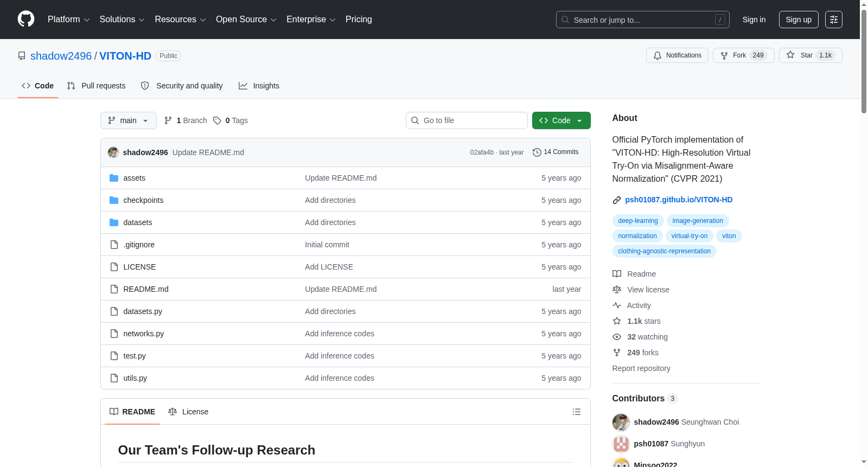Click the eye icon beside 32 watching

pos(617,337)
